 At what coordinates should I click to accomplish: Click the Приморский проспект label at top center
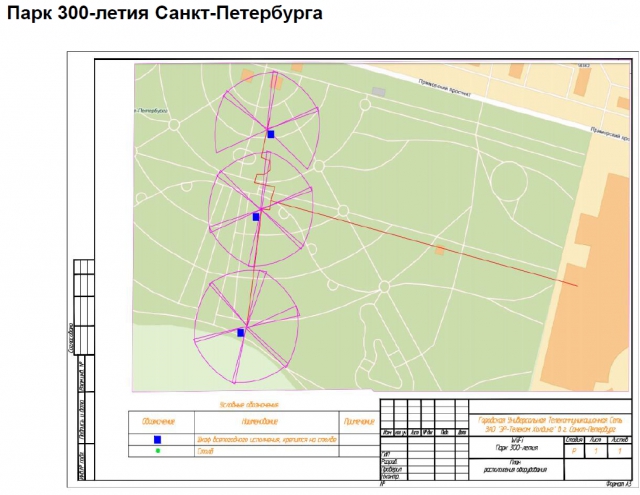pyautogui.click(x=444, y=88)
